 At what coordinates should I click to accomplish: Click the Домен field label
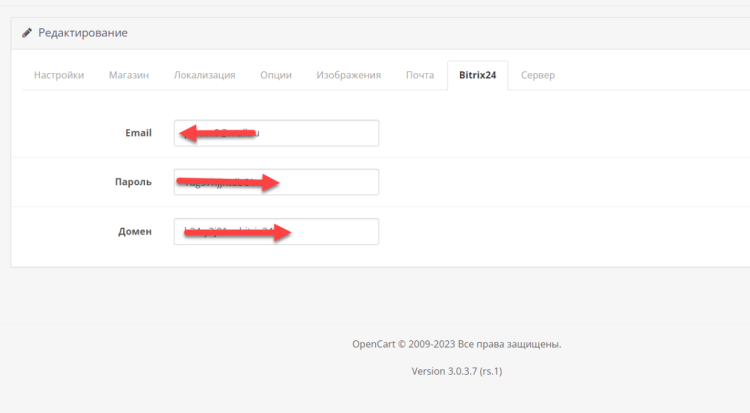(x=135, y=231)
